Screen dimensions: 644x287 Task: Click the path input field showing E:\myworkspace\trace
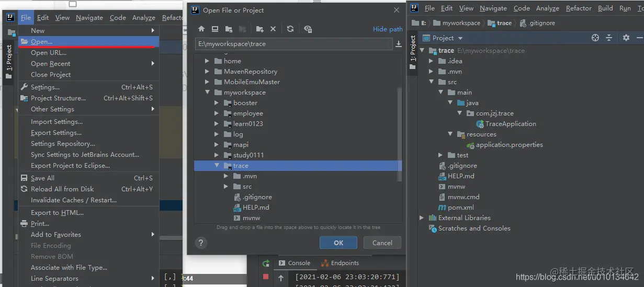(x=293, y=44)
